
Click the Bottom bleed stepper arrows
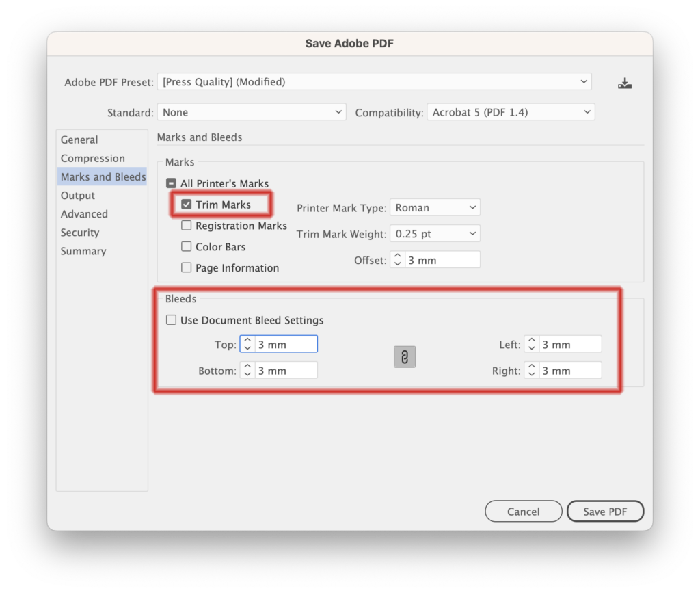coord(247,370)
